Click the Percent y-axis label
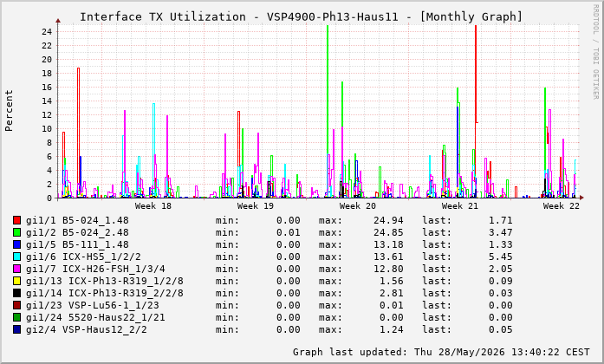Image resolution: width=604 pixels, height=364 pixels. (9, 111)
